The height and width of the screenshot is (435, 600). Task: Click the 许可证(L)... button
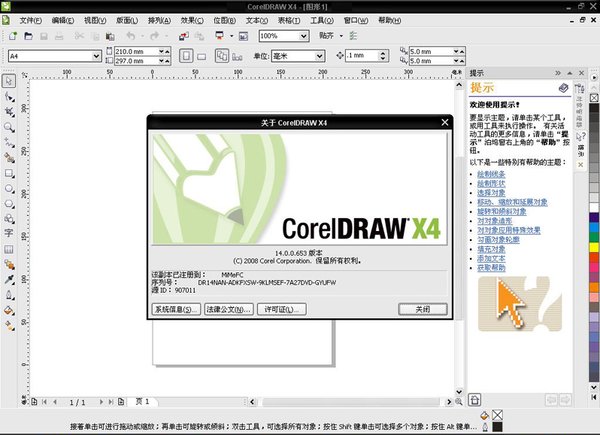(x=282, y=309)
